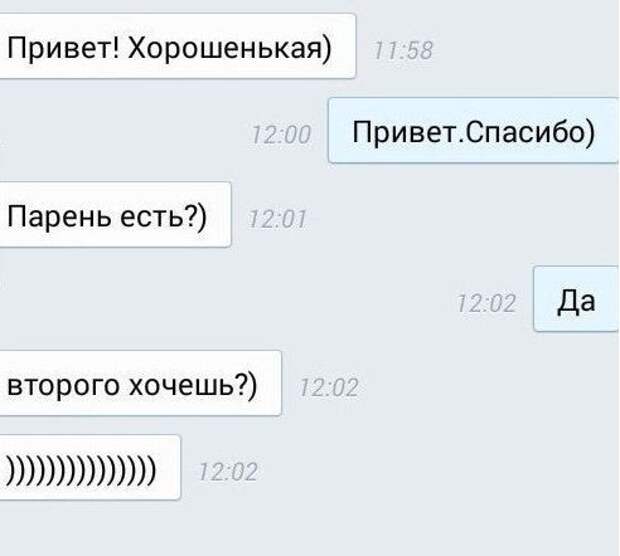Screen dimensions: 620x556
Task: Click the word 'Парень' in the message
Action: [x=59, y=217]
